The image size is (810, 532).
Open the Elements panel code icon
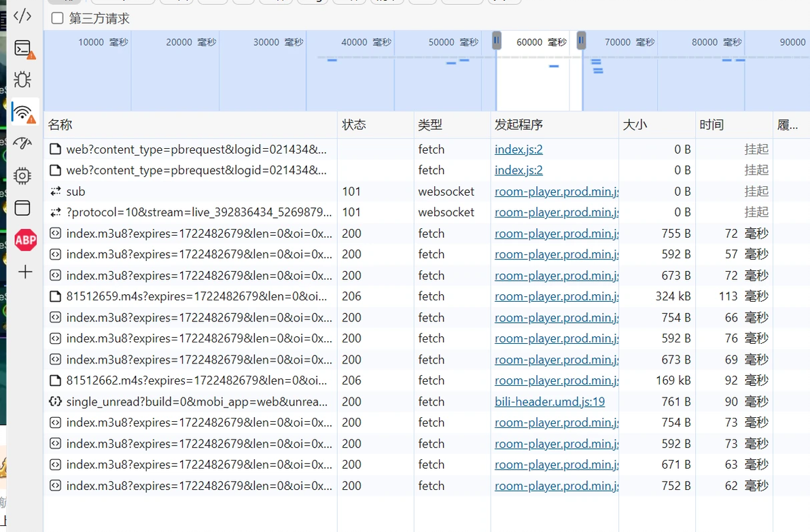tap(22, 16)
